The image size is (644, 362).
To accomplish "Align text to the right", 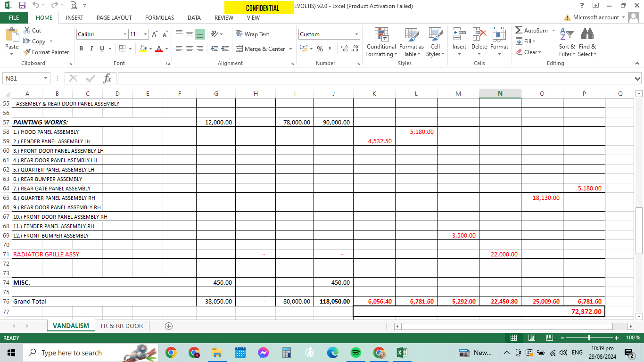I will [200, 49].
